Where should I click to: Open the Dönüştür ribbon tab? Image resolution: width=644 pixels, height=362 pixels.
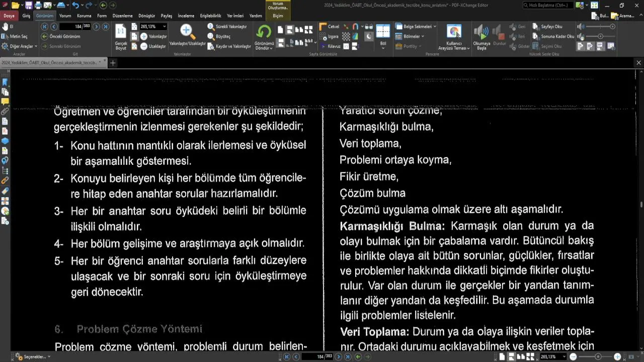pos(146,16)
